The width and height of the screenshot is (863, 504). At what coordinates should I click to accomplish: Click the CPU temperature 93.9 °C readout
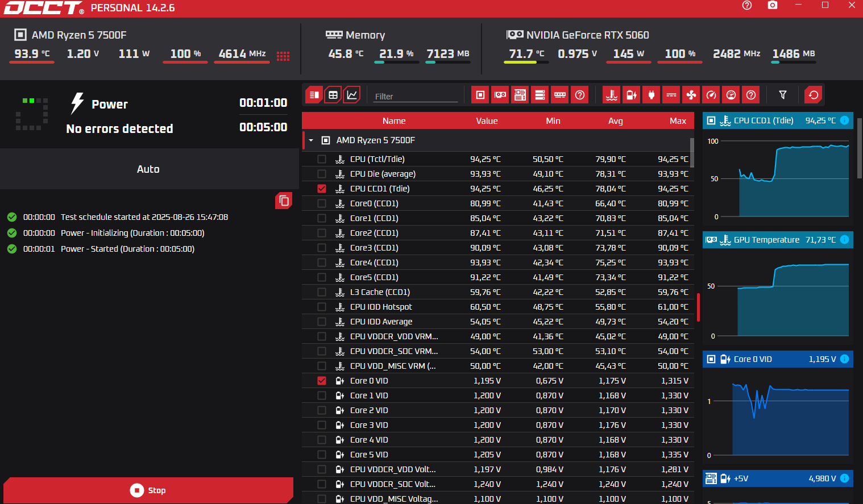pos(32,54)
